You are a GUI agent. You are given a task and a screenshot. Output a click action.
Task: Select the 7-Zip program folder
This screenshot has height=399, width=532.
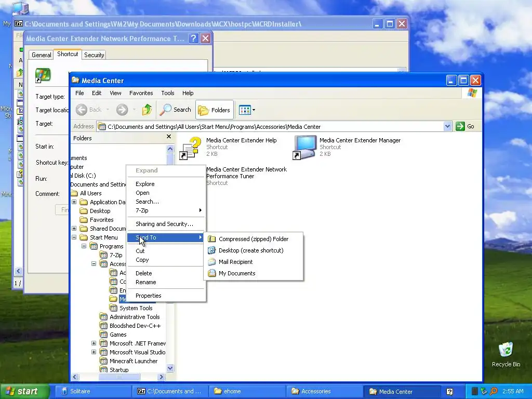[x=116, y=255]
